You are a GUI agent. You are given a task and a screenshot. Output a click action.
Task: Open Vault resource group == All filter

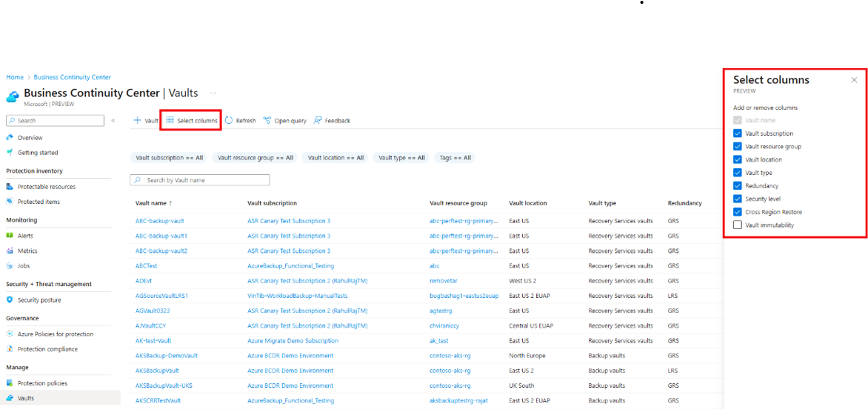(256, 158)
